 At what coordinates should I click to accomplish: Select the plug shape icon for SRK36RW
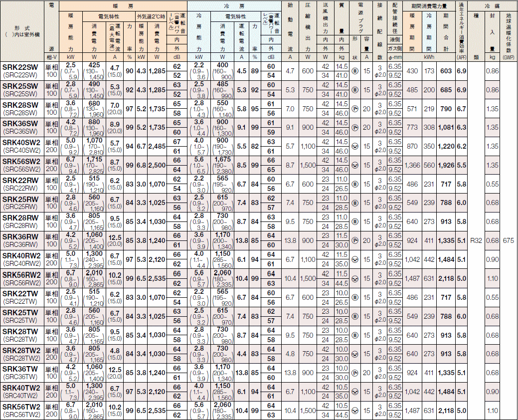pyautogui.click(x=355, y=240)
